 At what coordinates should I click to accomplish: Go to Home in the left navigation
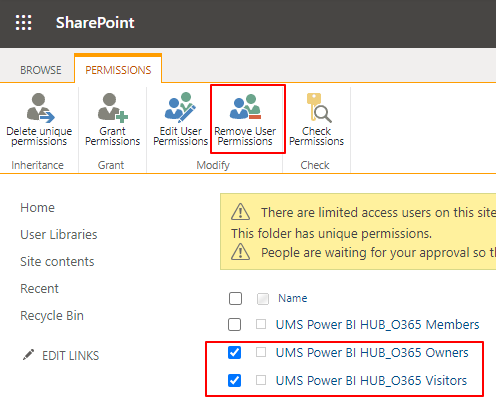tap(37, 207)
